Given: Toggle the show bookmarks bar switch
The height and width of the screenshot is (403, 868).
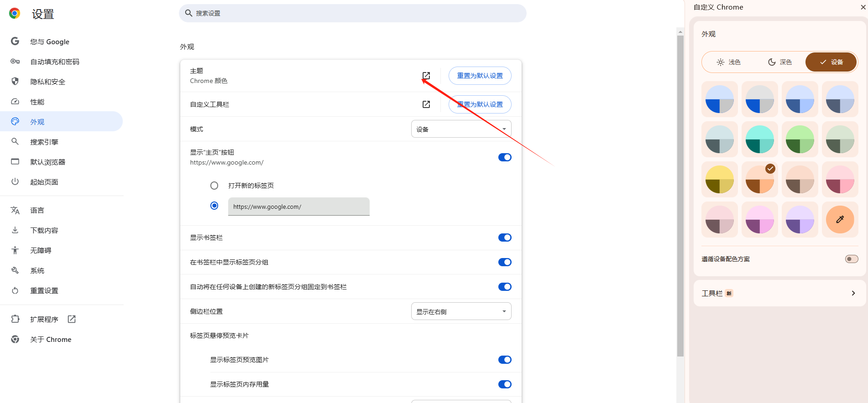Looking at the screenshot, I should coord(505,238).
